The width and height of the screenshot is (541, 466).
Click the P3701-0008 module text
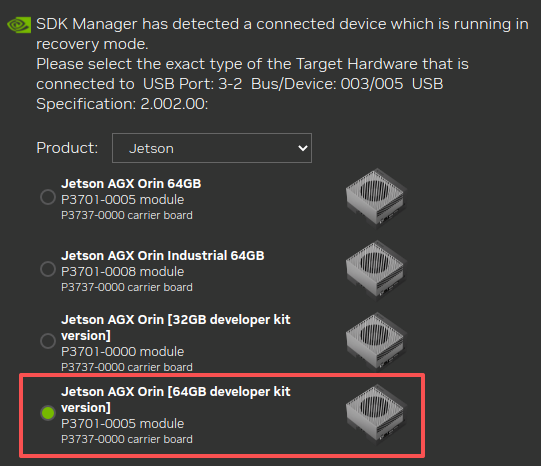[122, 272]
